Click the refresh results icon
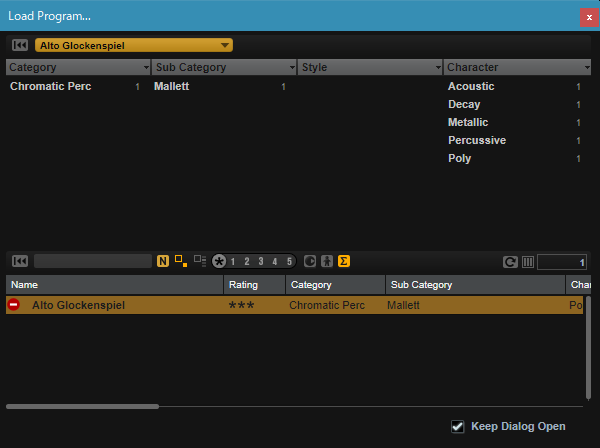Viewport: 600px width, 448px height. click(510, 262)
